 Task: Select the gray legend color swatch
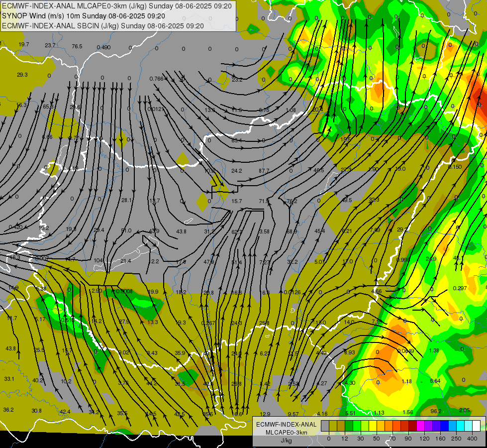(x=325, y=426)
